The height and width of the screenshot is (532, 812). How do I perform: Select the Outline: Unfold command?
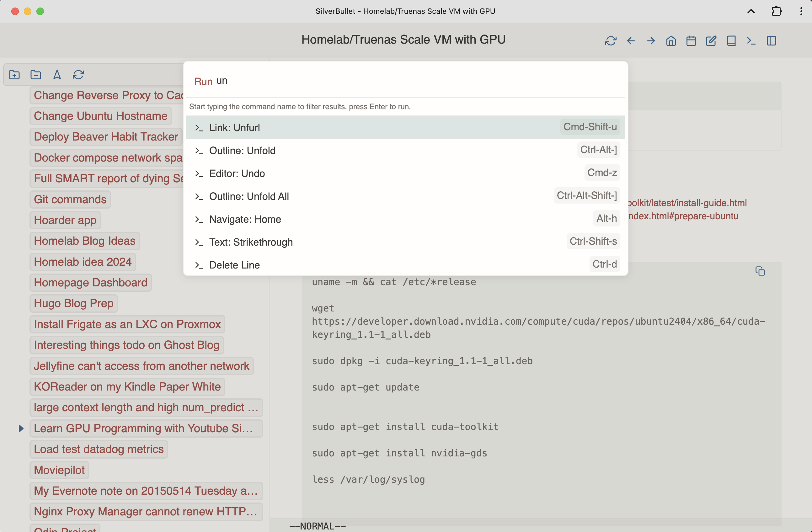pos(405,150)
